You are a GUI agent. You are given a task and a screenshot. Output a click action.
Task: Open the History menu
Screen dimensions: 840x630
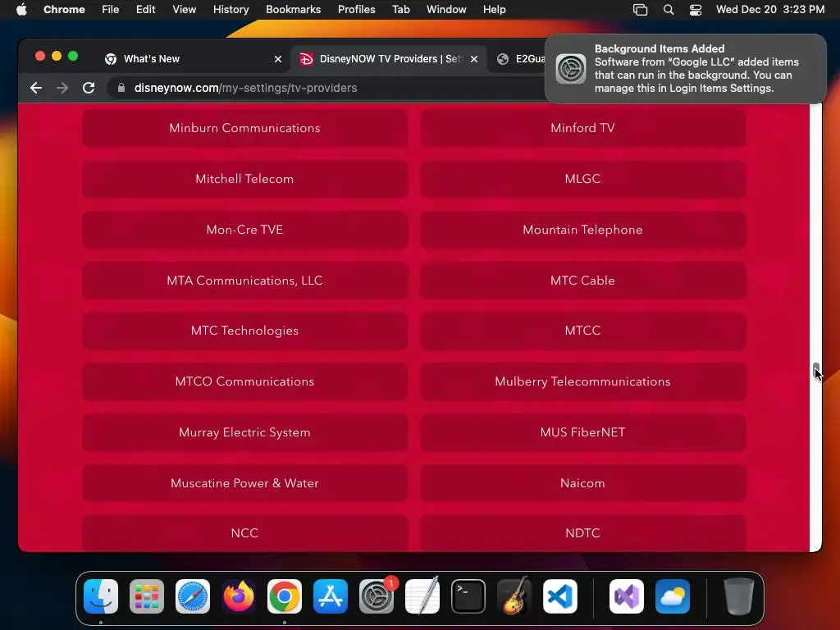[x=231, y=10]
